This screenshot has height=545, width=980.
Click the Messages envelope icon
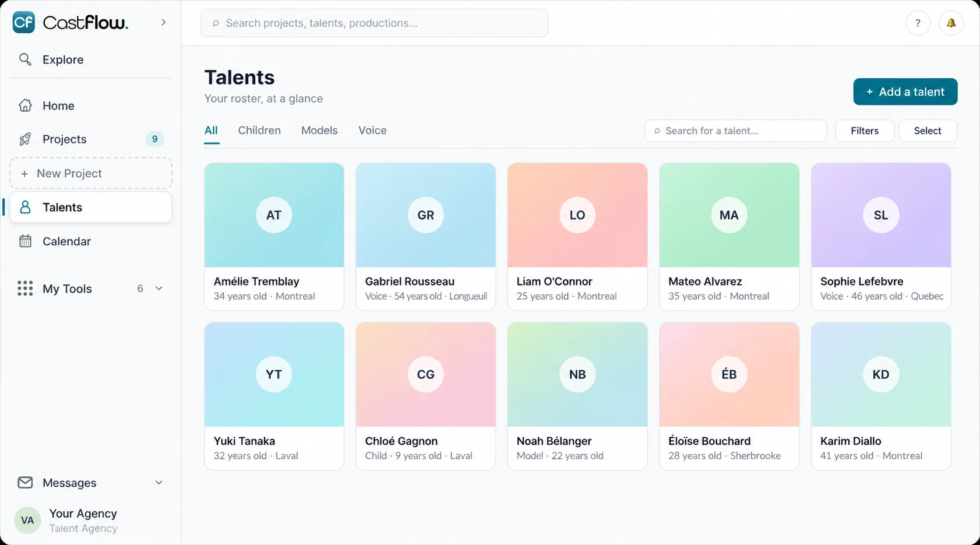(x=25, y=483)
